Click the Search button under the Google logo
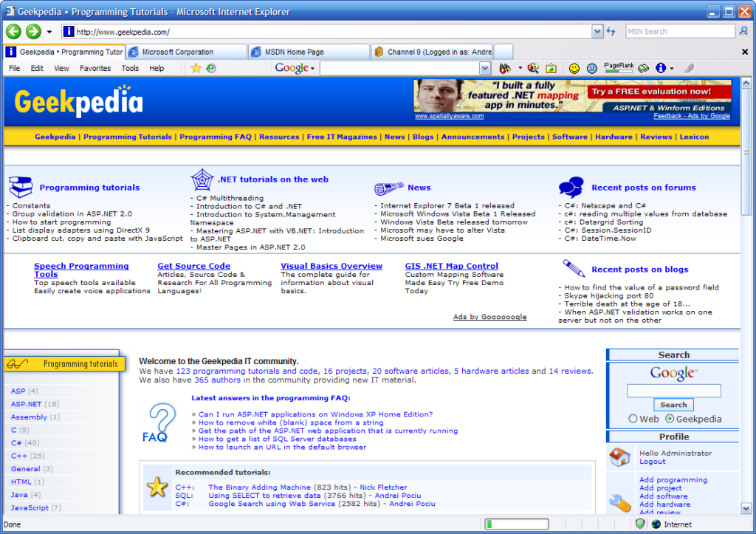Viewport: 756px width, 534px height. (673, 405)
